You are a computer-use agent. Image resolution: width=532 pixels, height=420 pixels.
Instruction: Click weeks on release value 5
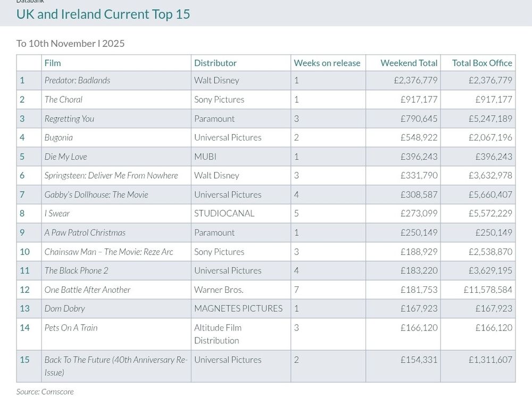click(296, 213)
